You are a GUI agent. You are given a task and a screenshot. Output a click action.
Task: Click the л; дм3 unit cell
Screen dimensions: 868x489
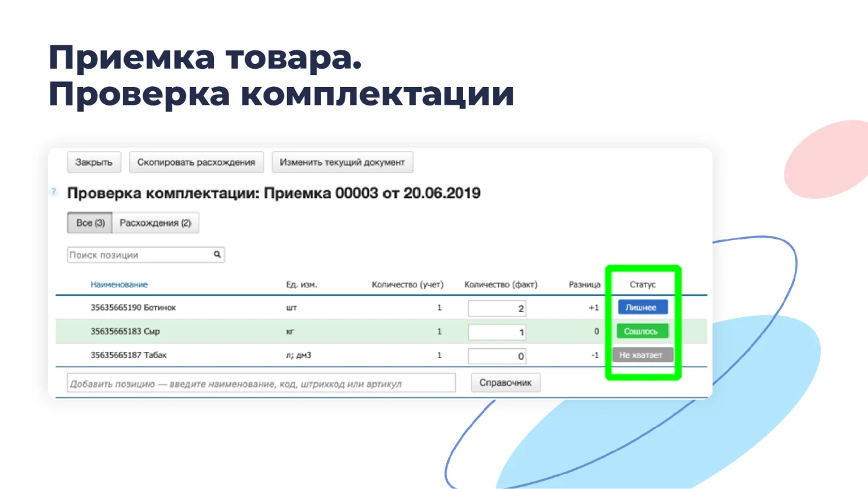coord(298,356)
